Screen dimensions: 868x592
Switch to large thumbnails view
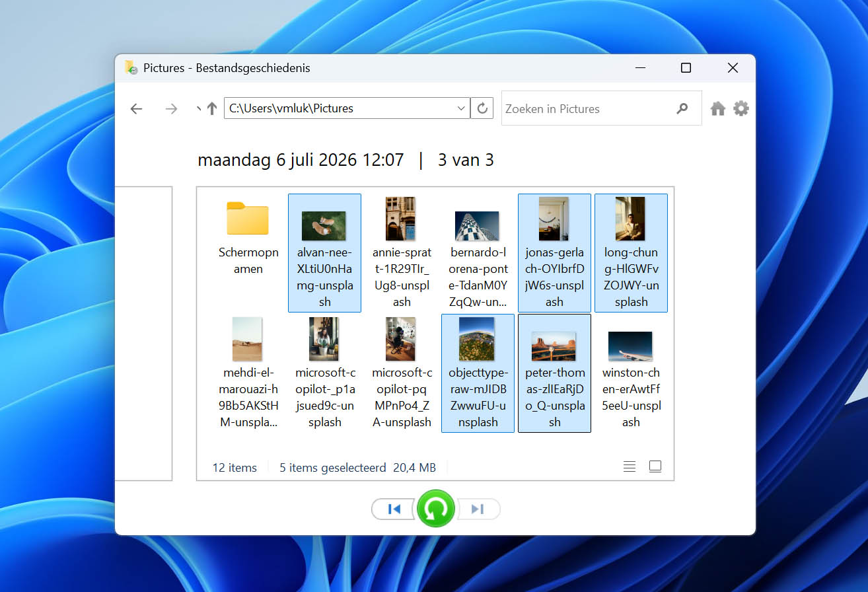(655, 467)
